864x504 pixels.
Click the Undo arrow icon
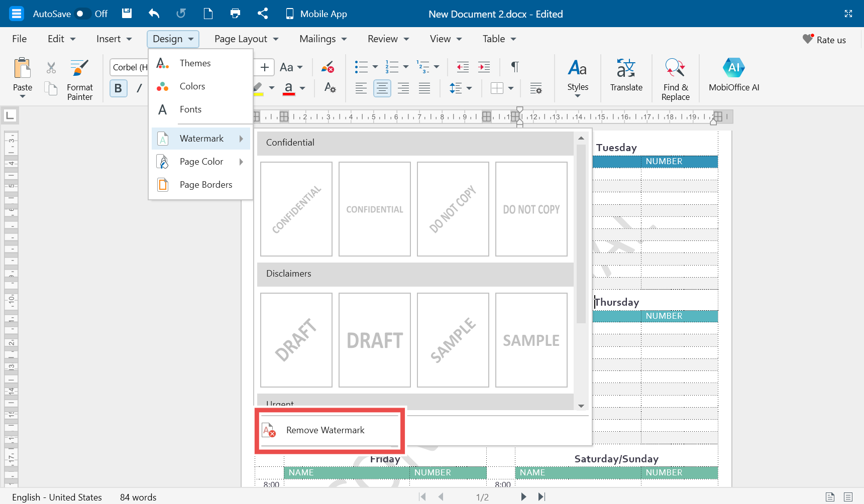pos(154,14)
